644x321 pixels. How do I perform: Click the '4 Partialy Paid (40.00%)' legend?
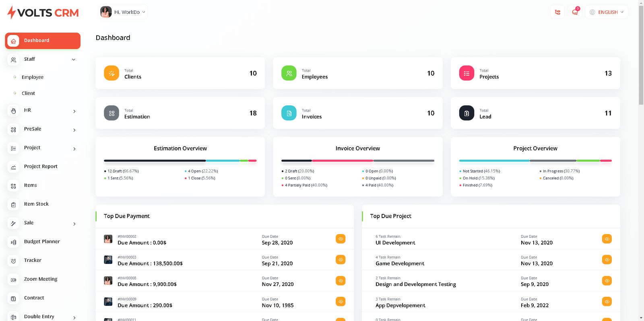(306, 185)
